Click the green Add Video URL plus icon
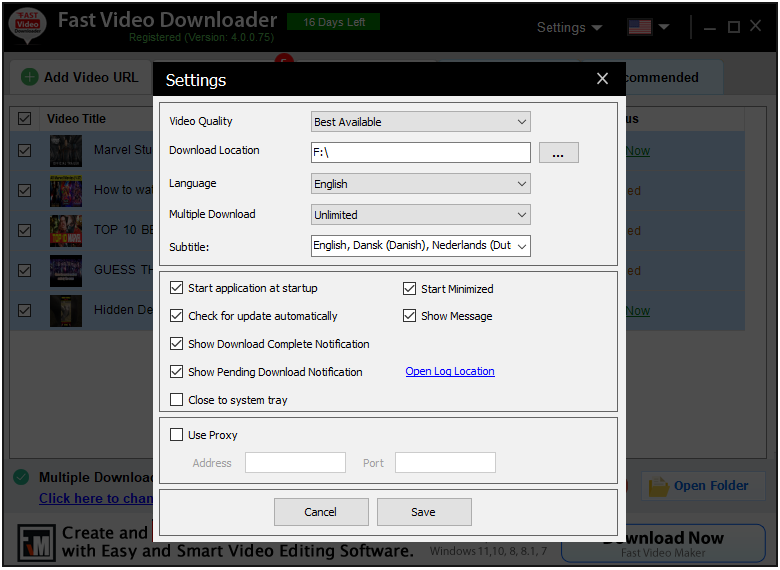This screenshot has height=570, width=780. coord(29,77)
